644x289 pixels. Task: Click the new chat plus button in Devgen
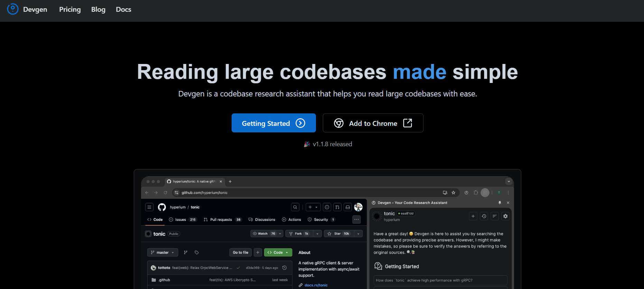coord(473,216)
